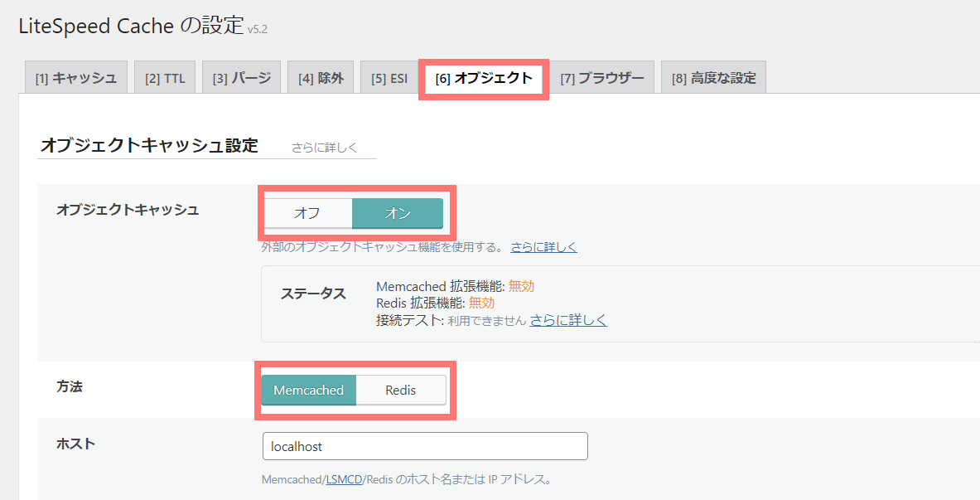Focus the ホスト input showing localhost
Viewport: 980px width, 500px height.
425,446
